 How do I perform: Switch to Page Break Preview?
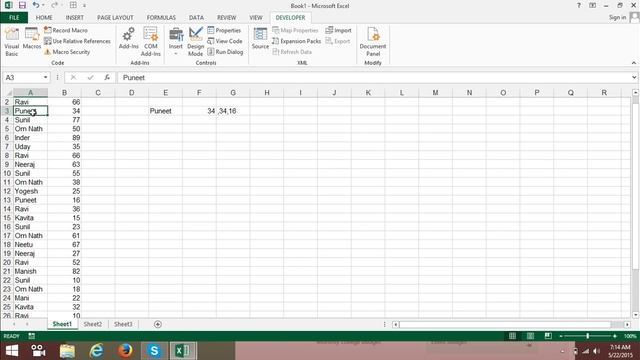[x=548, y=336]
